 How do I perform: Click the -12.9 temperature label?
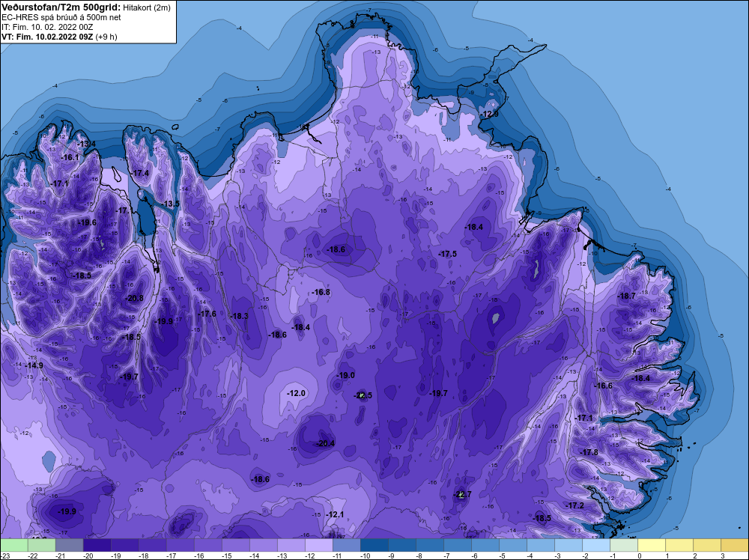(488, 114)
